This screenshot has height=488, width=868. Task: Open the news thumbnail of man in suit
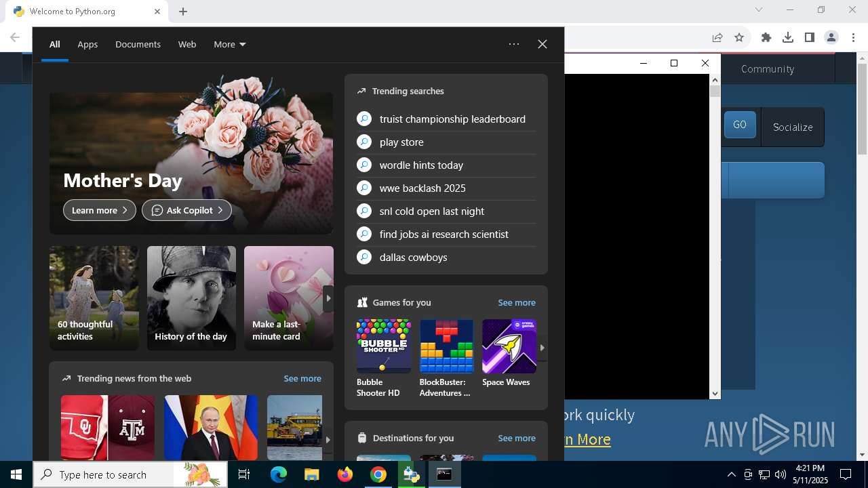(x=211, y=428)
